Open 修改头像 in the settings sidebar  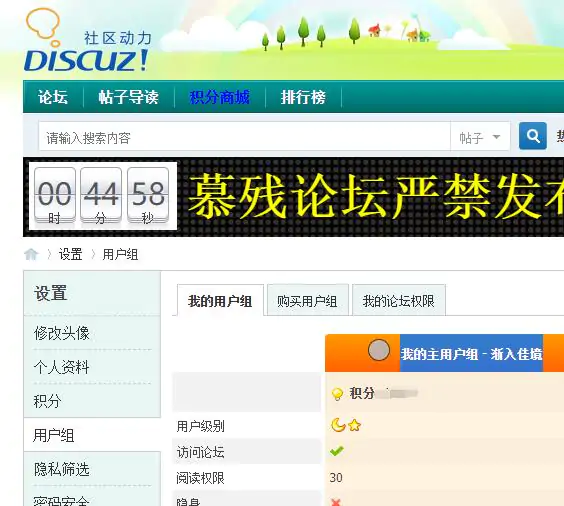click(62, 333)
